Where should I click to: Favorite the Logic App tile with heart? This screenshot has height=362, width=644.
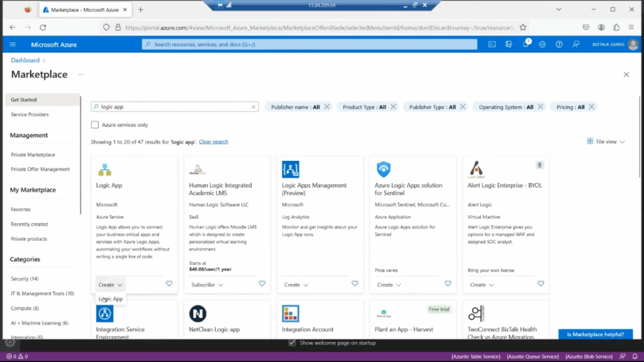(x=169, y=283)
